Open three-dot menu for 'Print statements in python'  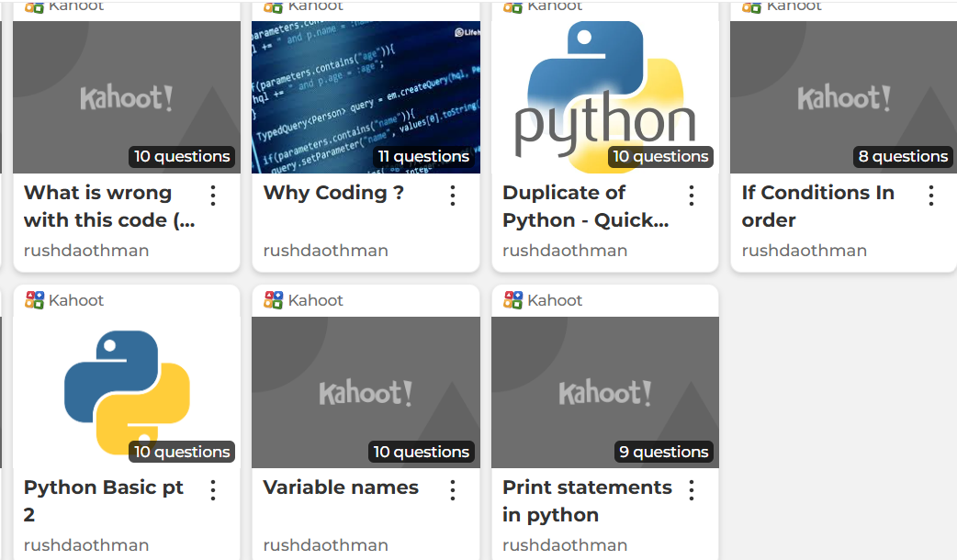pos(692,490)
